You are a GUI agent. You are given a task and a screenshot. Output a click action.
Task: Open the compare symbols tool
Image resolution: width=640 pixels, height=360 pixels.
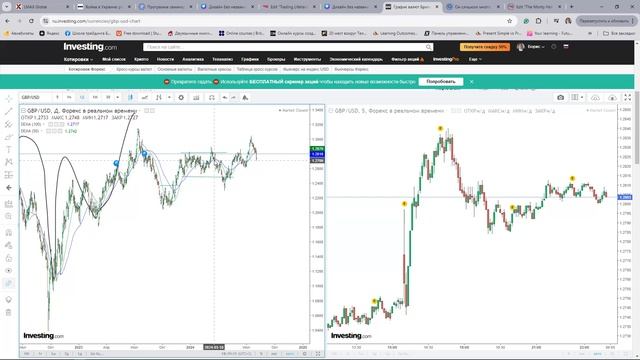(144, 98)
